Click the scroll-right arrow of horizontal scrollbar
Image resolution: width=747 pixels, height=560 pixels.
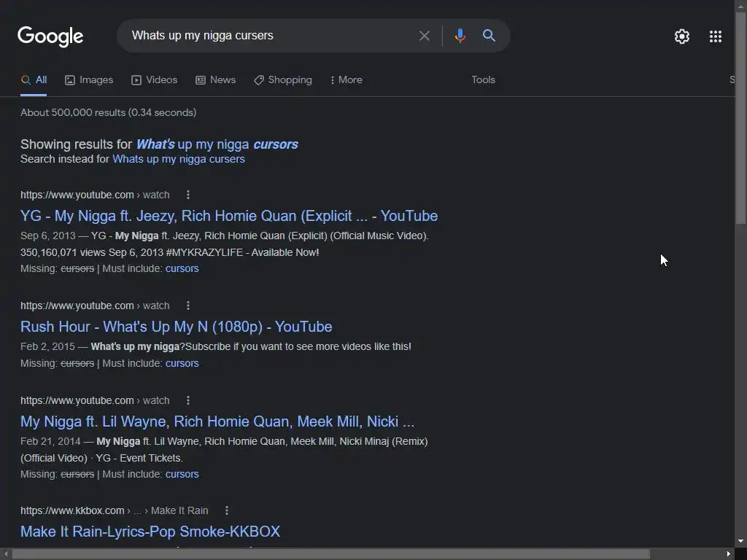click(x=729, y=554)
